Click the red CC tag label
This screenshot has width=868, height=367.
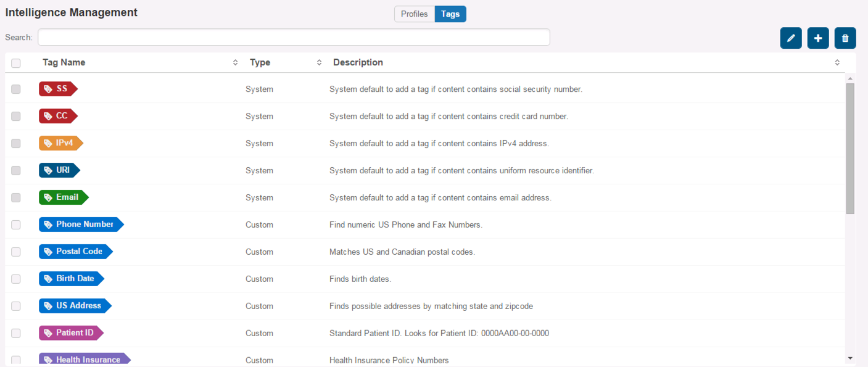(x=58, y=116)
